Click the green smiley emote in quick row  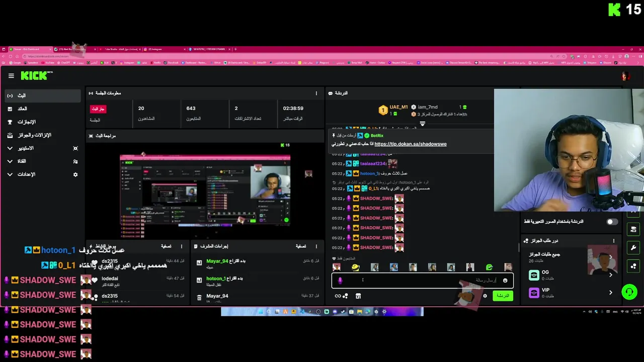pyautogui.click(x=489, y=267)
